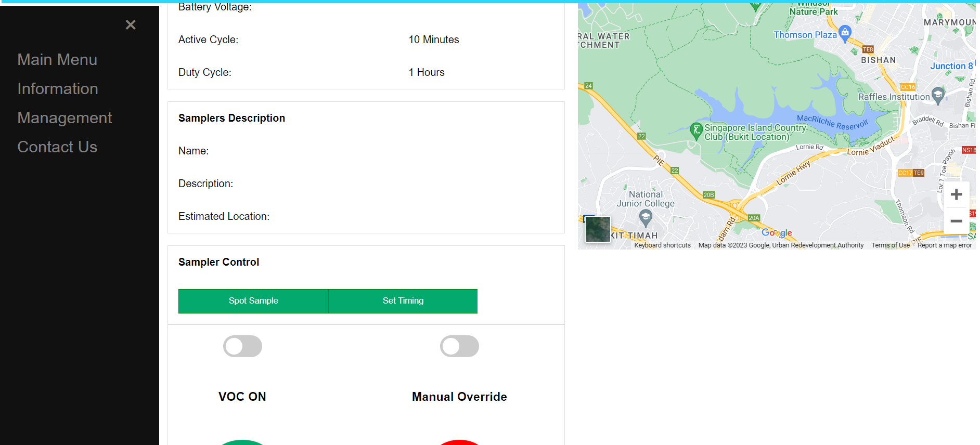Click the VOC ON label text
The image size is (980, 445).
pyautogui.click(x=242, y=397)
